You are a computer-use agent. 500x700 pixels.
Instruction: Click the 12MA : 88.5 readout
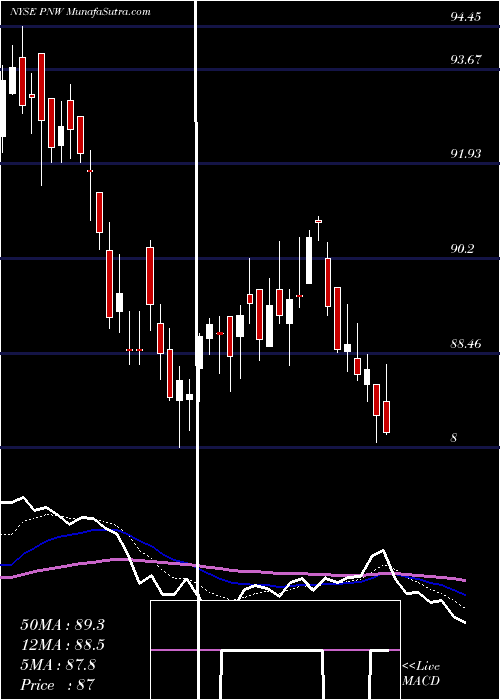(x=62, y=645)
